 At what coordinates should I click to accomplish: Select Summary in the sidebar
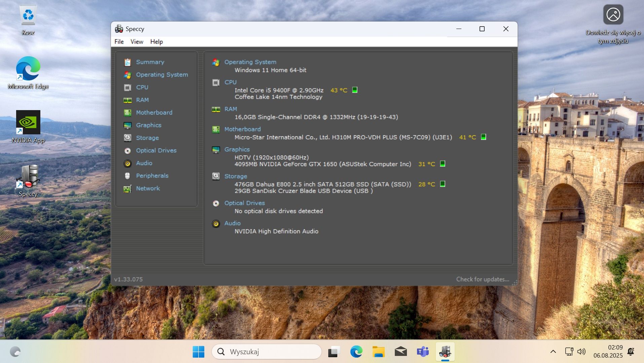(x=150, y=62)
